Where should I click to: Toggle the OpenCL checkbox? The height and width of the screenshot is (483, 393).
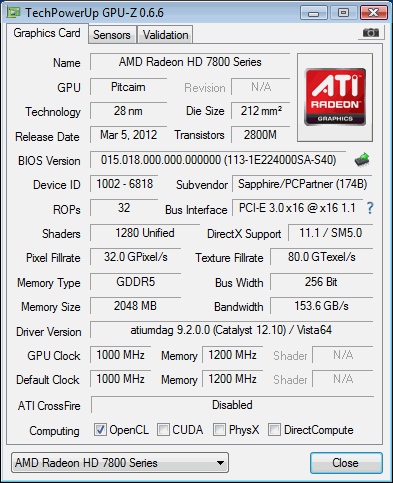[100, 430]
